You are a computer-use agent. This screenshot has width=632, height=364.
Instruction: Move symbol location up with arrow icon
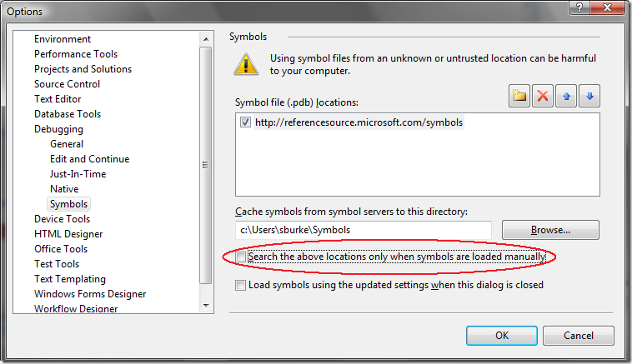(x=566, y=96)
